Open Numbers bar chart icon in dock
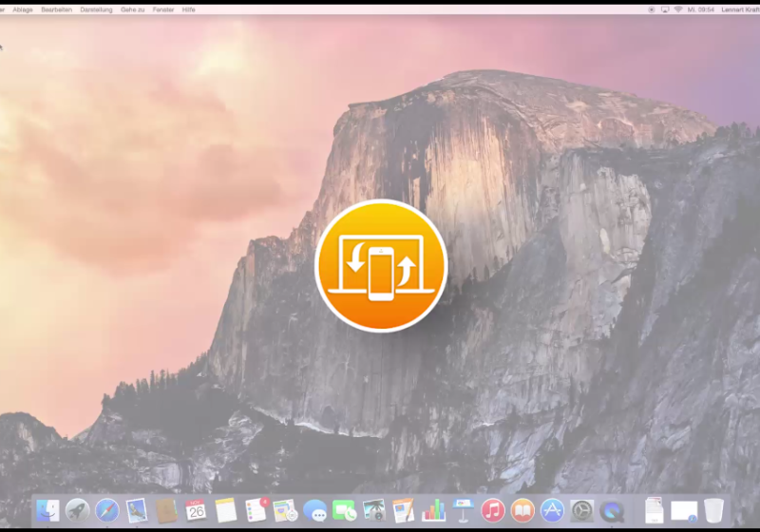 pos(433,511)
